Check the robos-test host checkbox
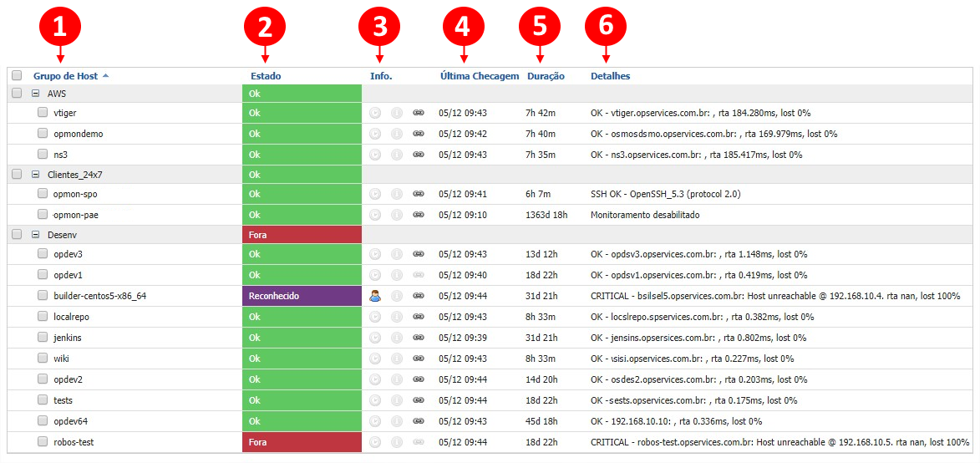980x463 pixels. tap(43, 441)
